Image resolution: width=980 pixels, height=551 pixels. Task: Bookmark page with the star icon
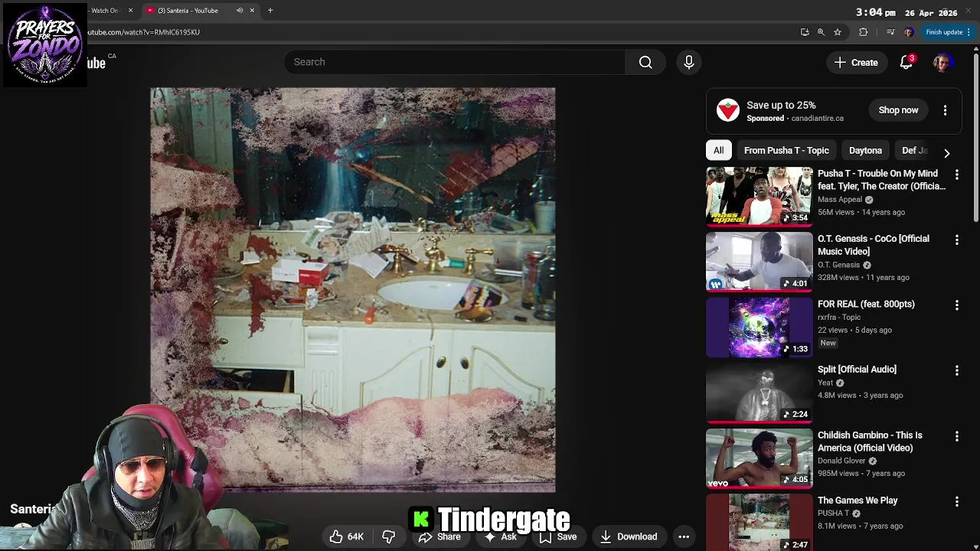[838, 32]
